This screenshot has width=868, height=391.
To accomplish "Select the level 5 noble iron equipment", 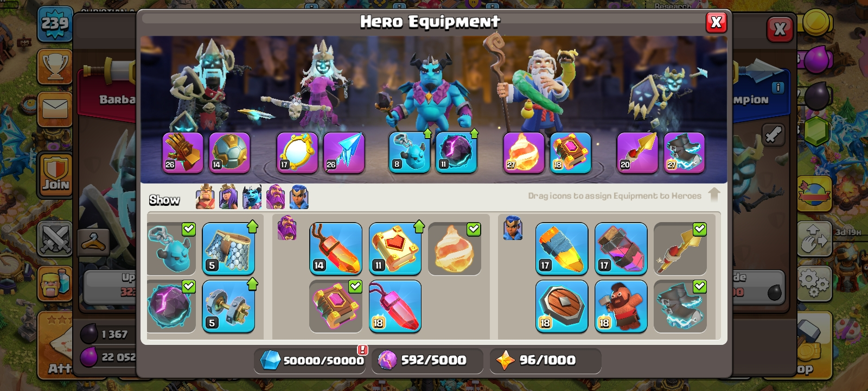I will pos(228,306).
